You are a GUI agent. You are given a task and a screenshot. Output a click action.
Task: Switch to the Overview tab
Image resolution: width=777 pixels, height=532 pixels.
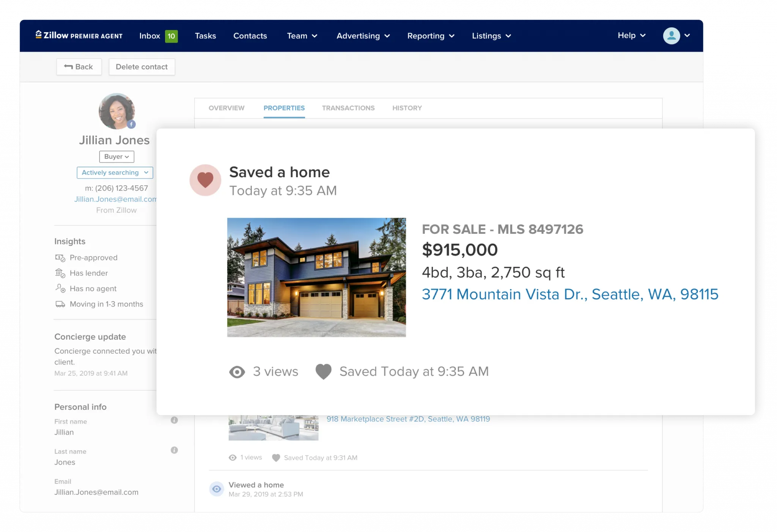point(227,107)
